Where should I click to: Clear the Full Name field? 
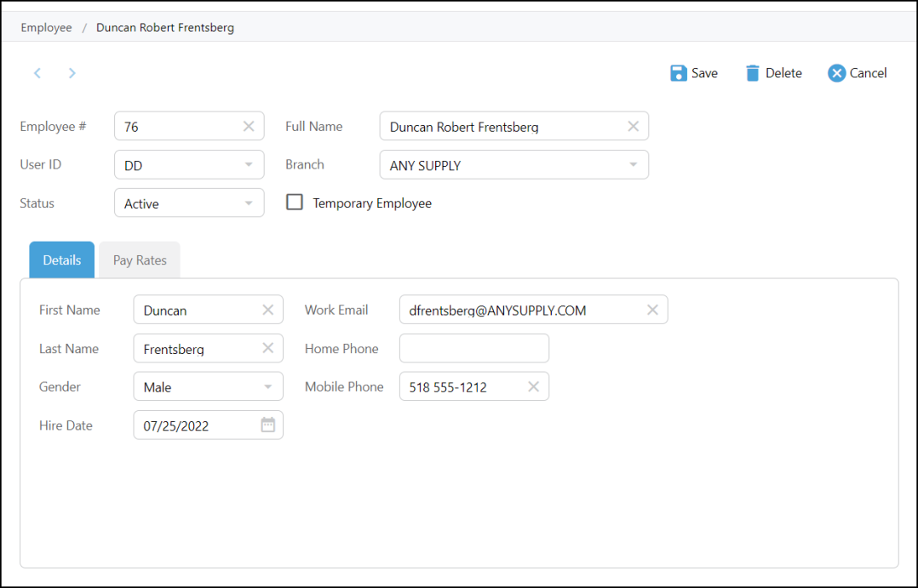[633, 127]
